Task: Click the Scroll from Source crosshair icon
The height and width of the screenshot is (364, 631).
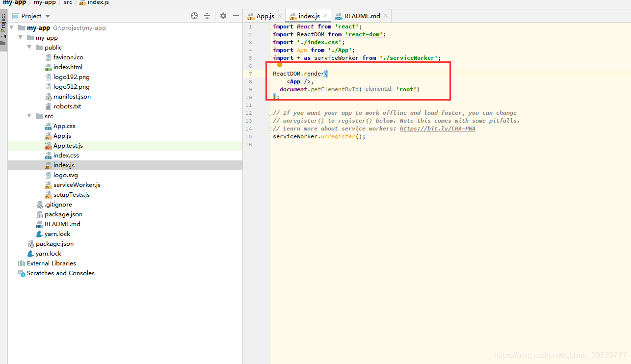Action: 195,16
